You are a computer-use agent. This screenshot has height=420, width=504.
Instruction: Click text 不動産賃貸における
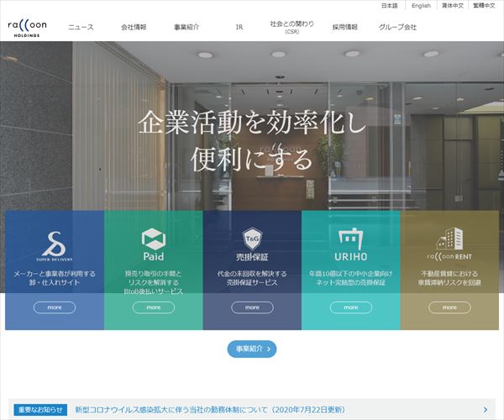click(x=449, y=274)
